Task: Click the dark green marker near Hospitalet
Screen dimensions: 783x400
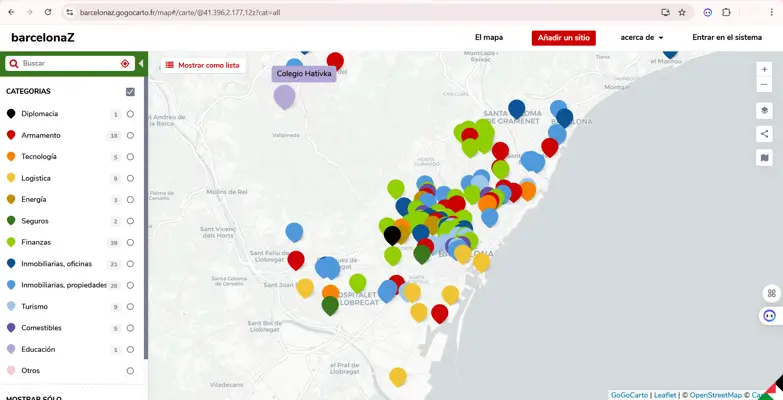Action: point(330,305)
